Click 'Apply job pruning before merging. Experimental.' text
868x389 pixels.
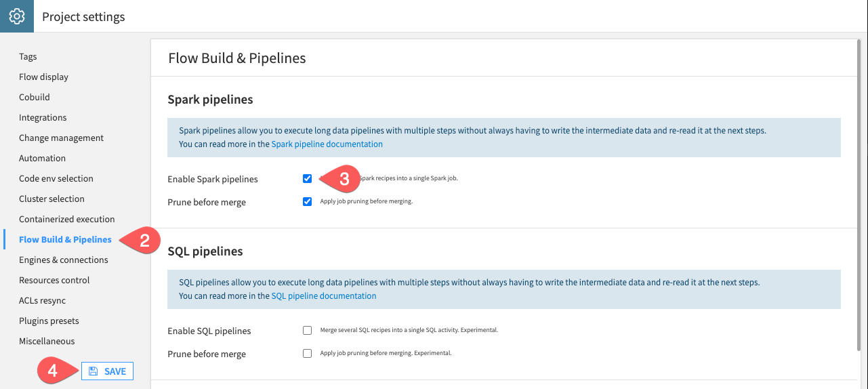(x=386, y=353)
